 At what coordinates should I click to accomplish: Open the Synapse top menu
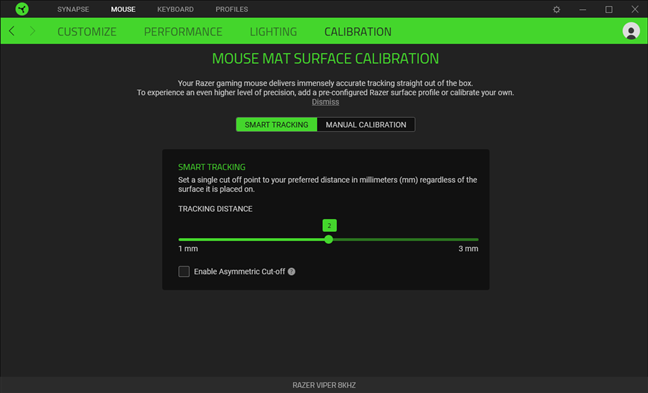(x=73, y=9)
